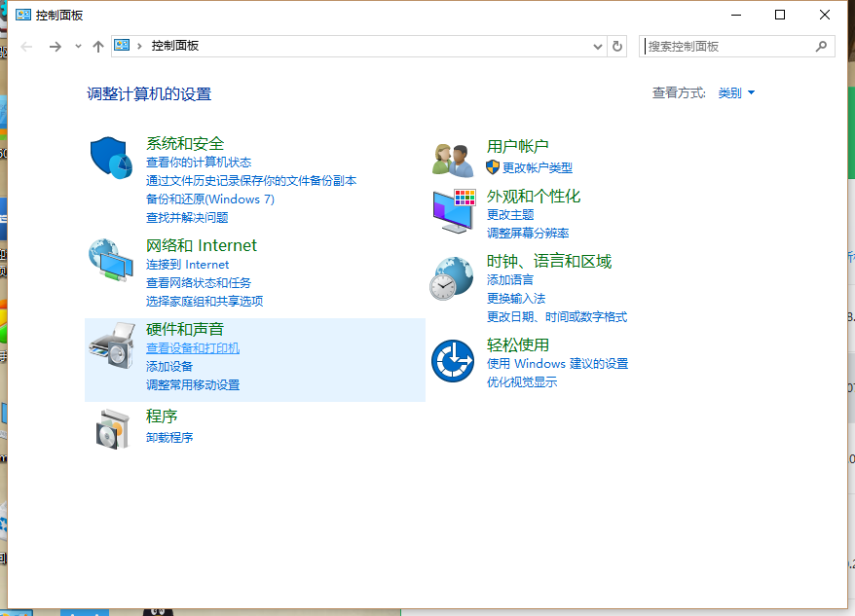Open the 硬件和声音 heading link
The width and height of the screenshot is (855, 616).
(185, 329)
